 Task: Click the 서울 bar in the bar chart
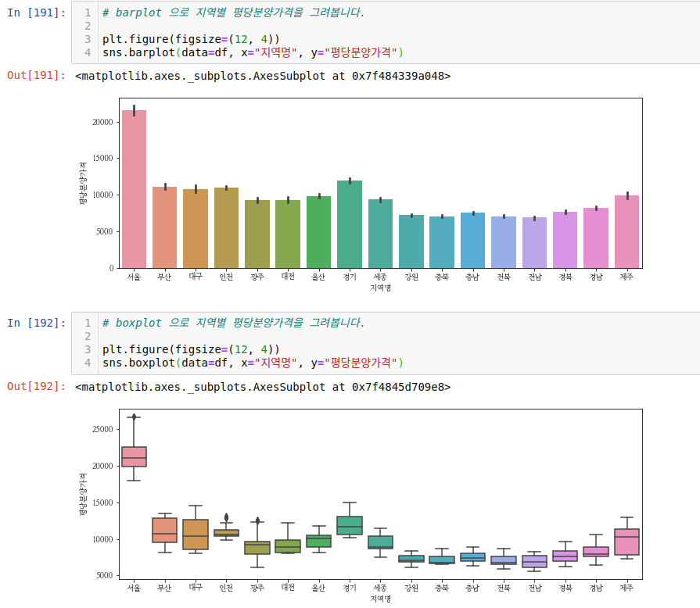click(134, 189)
